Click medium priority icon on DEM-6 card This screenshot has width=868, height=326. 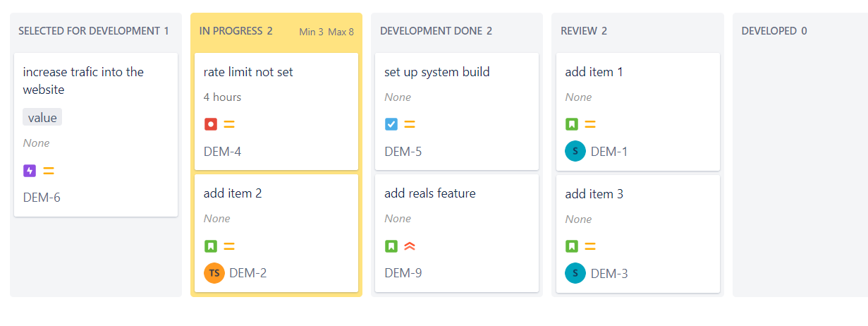[x=49, y=171]
